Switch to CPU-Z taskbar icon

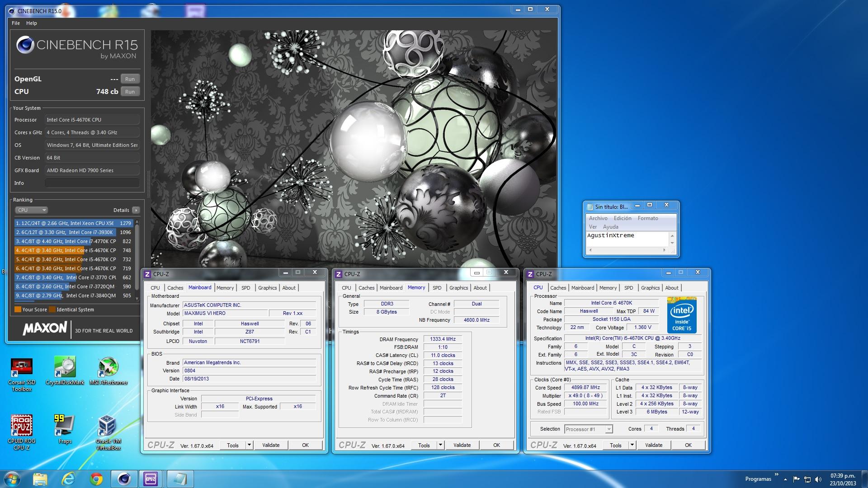coord(151,479)
